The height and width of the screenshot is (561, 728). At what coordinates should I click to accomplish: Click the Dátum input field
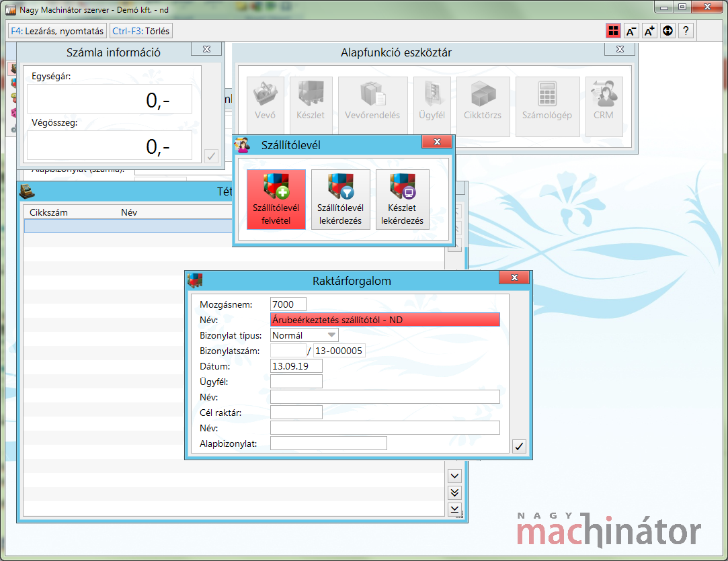click(296, 366)
